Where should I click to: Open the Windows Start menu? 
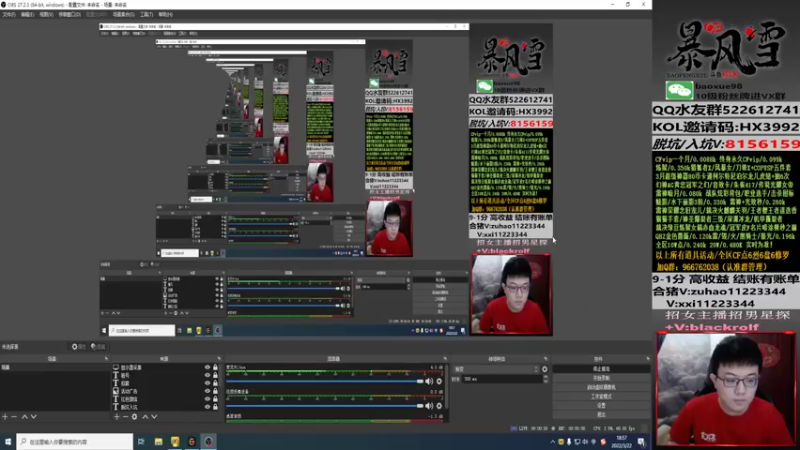pyautogui.click(x=8, y=442)
